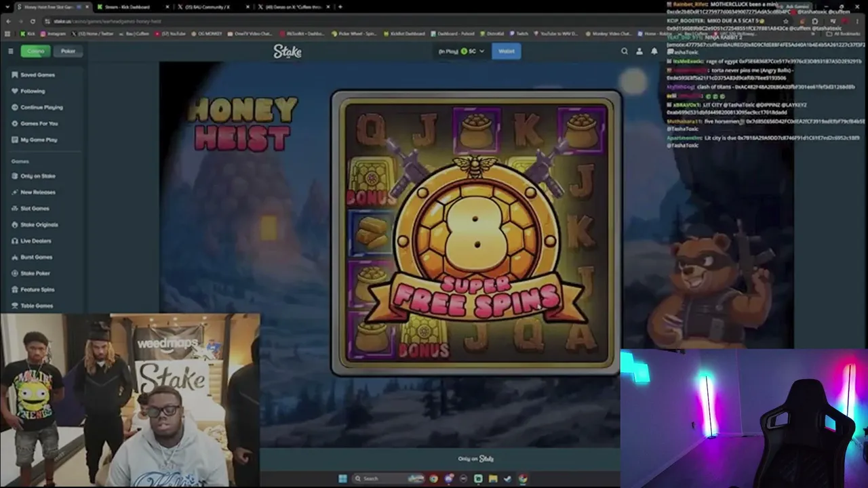Close the Honey Heist browser tab
Image resolution: width=868 pixels, height=488 pixels.
(x=87, y=7)
